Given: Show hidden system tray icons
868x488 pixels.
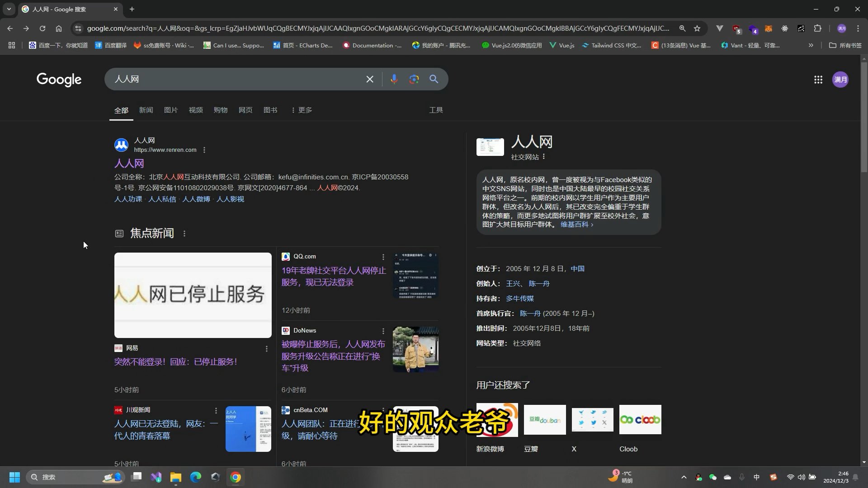Looking at the screenshot, I should 684,477.
